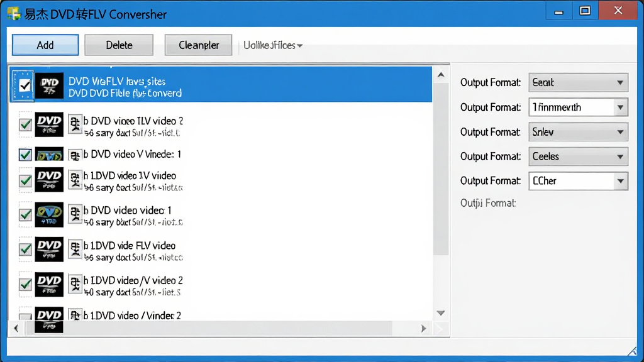Click DVD logo of 1.DVD video 1V viideo

49,179
